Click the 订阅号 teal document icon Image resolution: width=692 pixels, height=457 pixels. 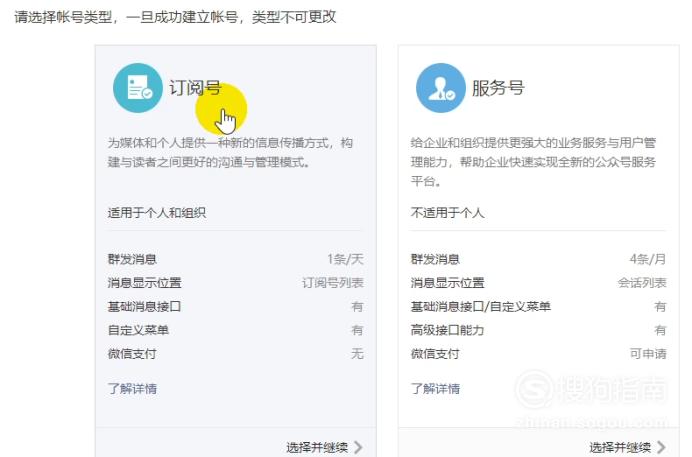(138, 88)
